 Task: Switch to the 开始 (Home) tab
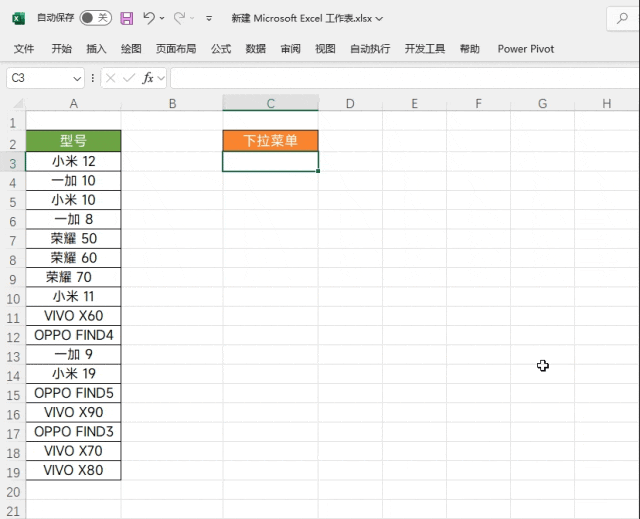[62, 49]
